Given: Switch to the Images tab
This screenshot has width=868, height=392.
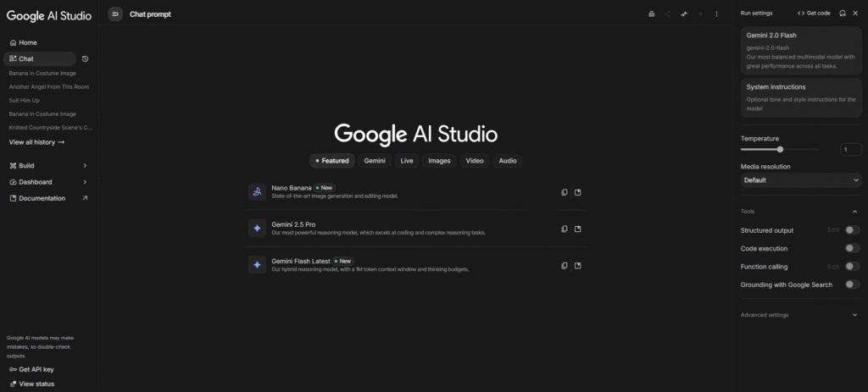Looking at the screenshot, I should coord(439,161).
